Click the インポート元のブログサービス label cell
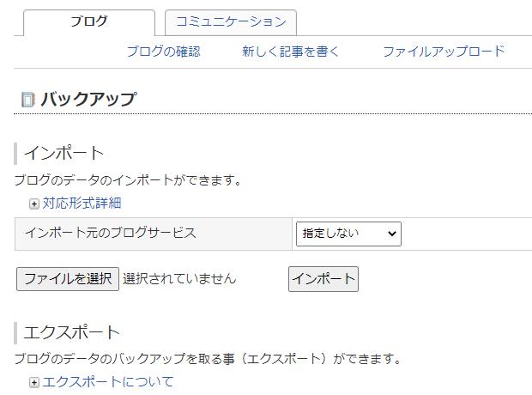The height and width of the screenshot is (395, 532). (x=111, y=233)
